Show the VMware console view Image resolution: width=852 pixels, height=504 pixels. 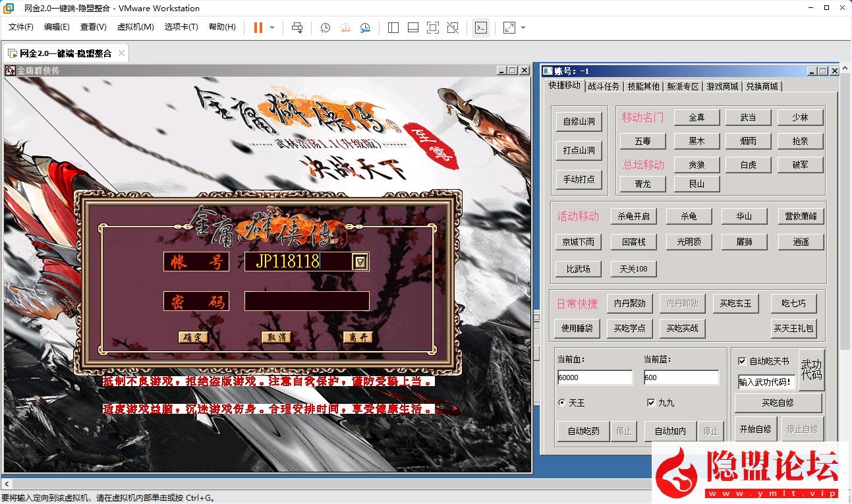click(481, 28)
